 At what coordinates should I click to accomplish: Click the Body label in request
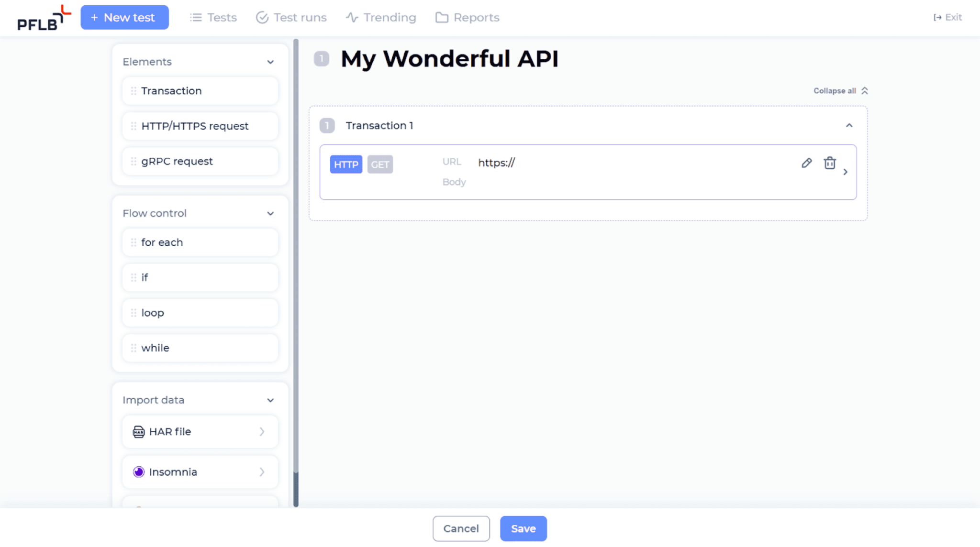[454, 182]
